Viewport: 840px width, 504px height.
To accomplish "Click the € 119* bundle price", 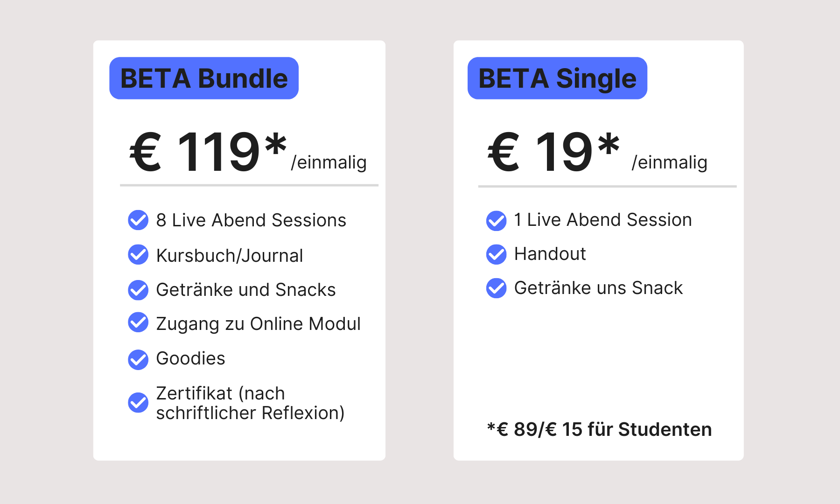I will point(208,152).
